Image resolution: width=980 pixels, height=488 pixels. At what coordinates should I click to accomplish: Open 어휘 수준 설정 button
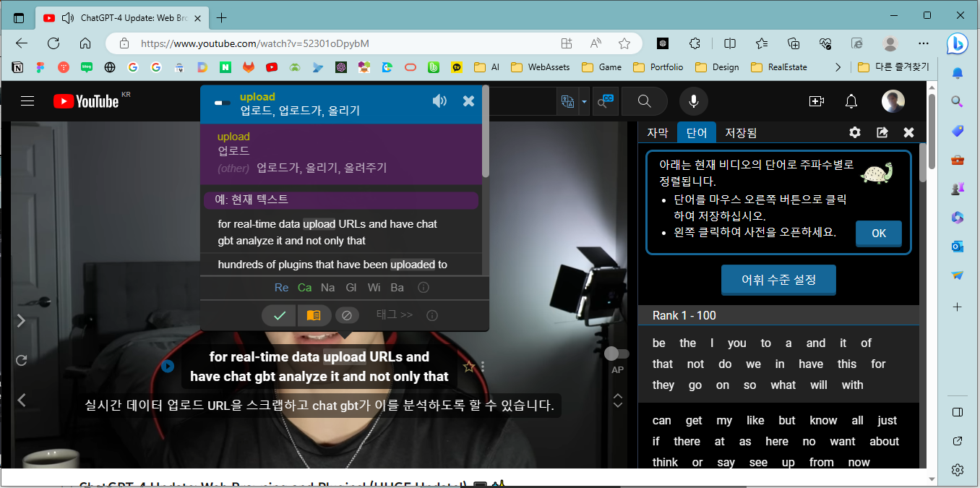click(778, 279)
